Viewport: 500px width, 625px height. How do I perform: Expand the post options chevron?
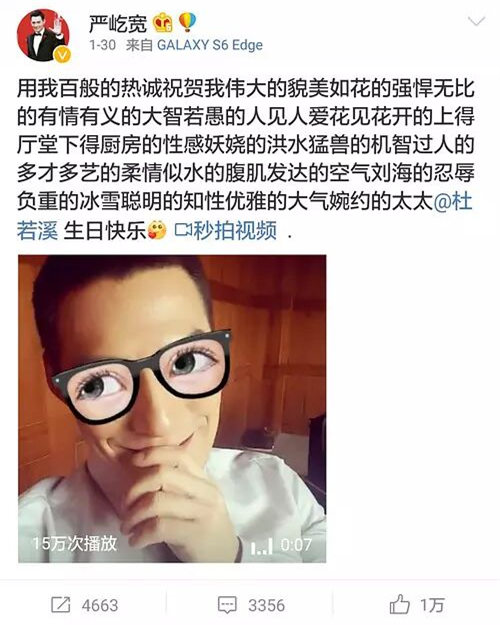(x=476, y=21)
